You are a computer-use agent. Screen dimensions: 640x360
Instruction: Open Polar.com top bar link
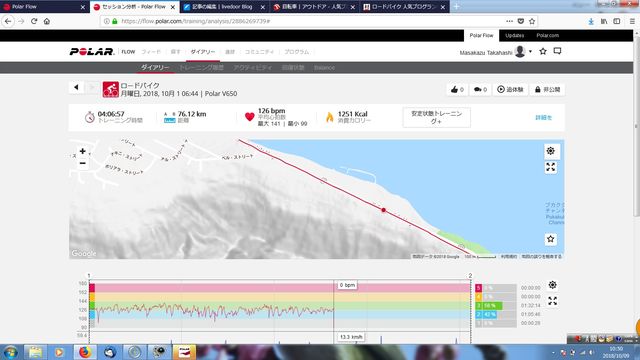tap(547, 36)
